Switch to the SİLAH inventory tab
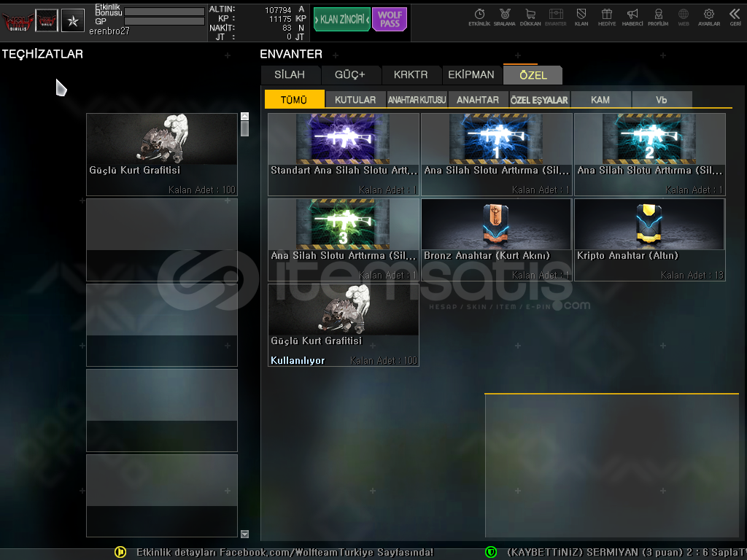This screenshot has height=560, width=747. click(x=290, y=74)
